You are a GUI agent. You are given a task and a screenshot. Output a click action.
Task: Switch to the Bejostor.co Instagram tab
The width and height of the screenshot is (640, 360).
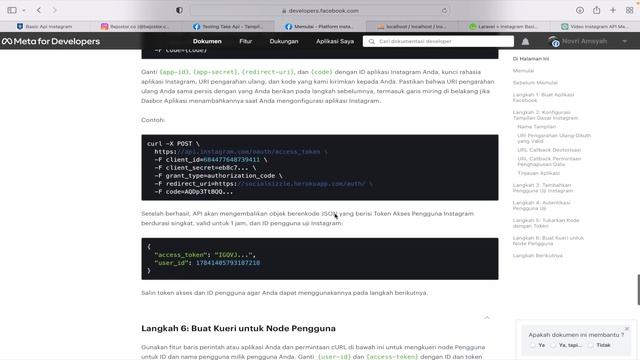pyautogui.click(x=137, y=27)
